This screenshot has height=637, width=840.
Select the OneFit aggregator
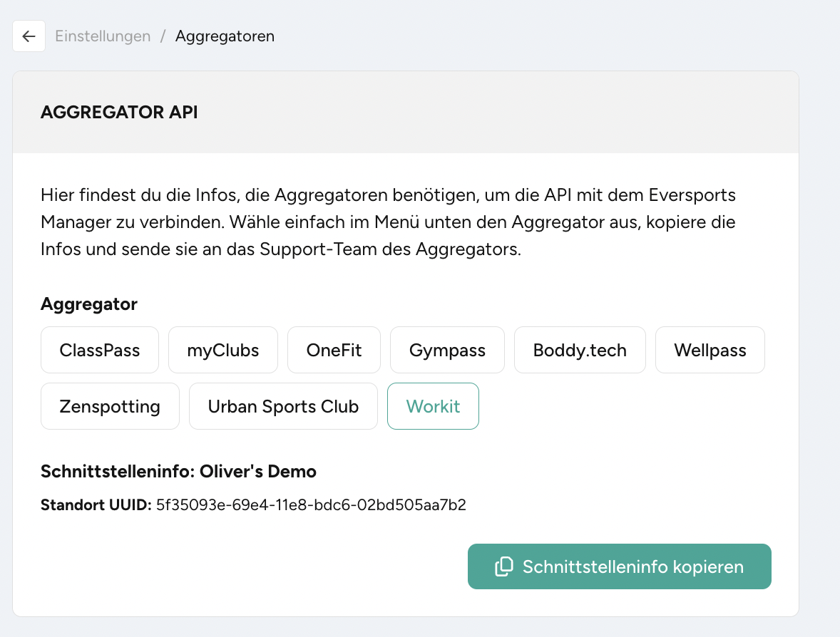(x=334, y=350)
